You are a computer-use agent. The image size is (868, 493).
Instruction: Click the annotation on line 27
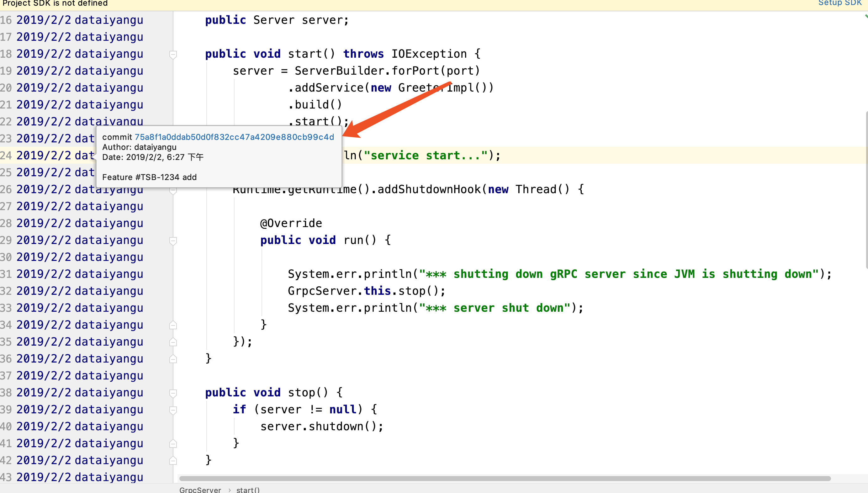tap(80, 206)
